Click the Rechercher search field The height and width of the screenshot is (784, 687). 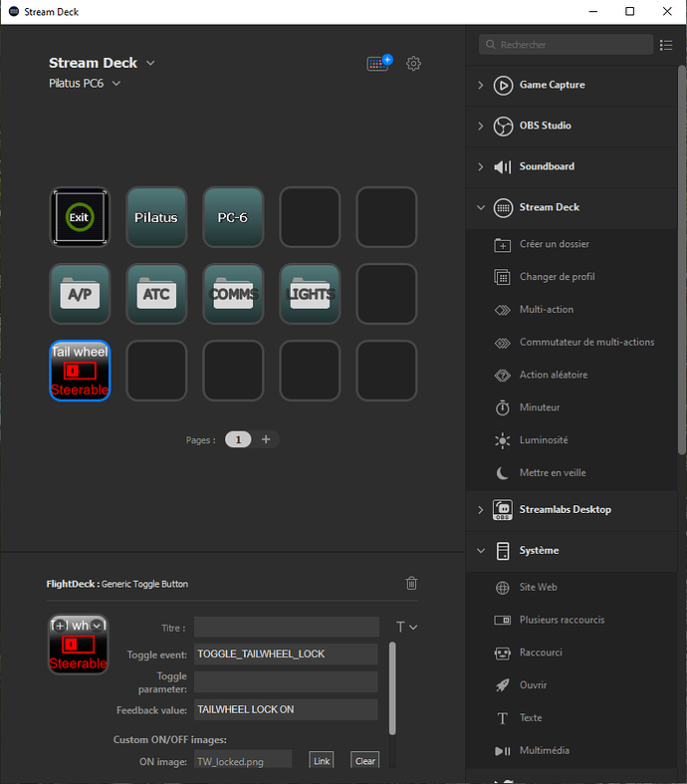click(566, 45)
